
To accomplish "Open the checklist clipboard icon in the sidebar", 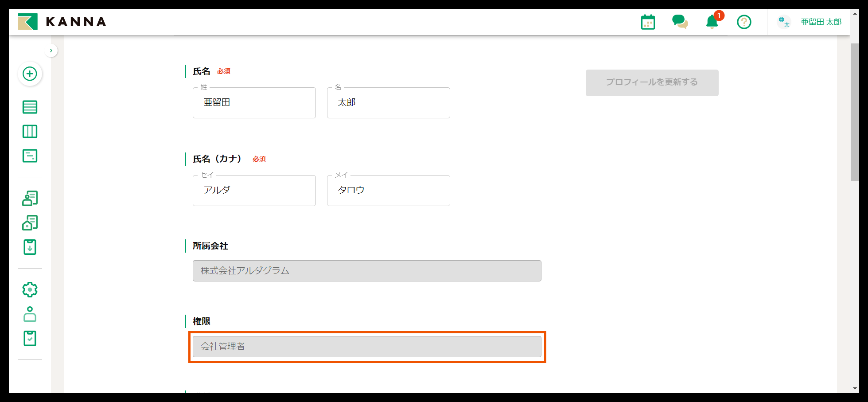I will (30, 338).
